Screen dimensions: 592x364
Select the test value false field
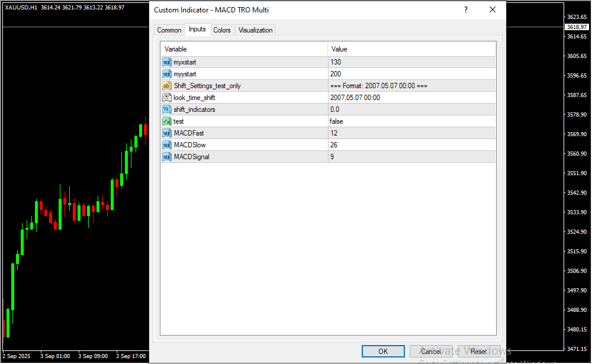coord(411,121)
